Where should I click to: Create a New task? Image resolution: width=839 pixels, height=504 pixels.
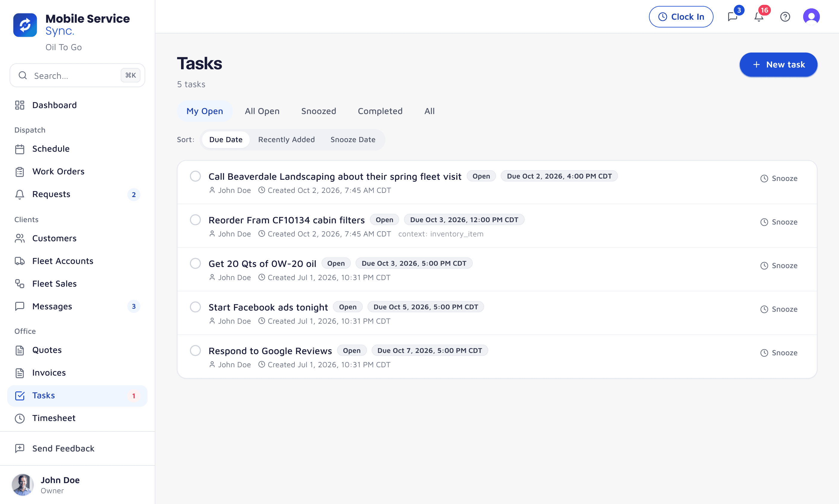(x=778, y=64)
